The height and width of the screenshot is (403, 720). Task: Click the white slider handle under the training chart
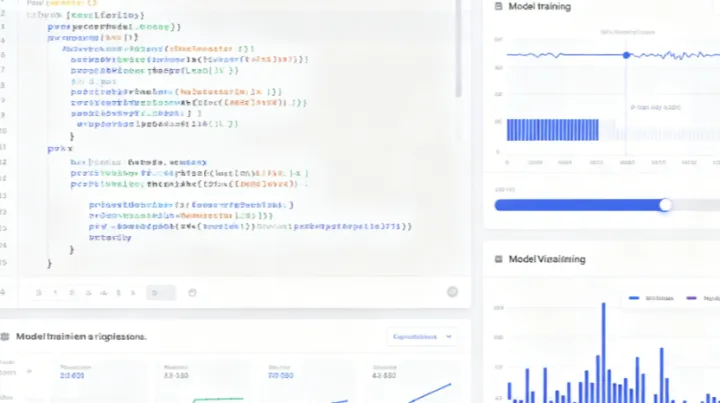(x=665, y=205)
